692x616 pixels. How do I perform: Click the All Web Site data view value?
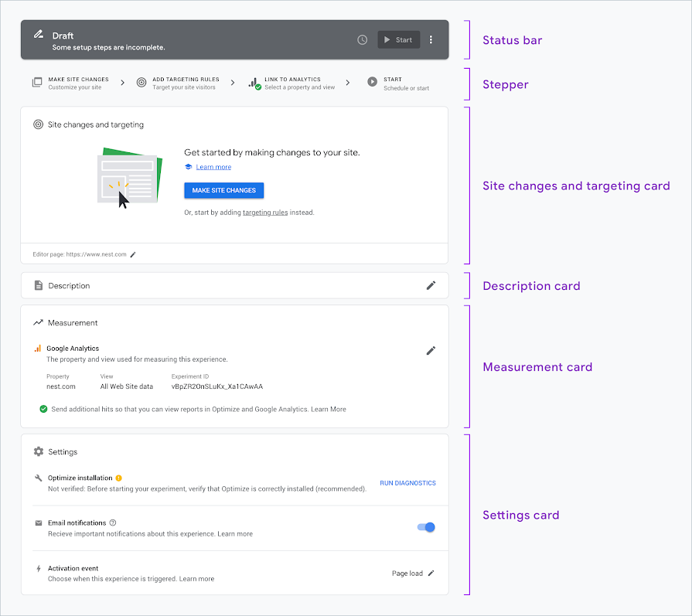[127, 386]
